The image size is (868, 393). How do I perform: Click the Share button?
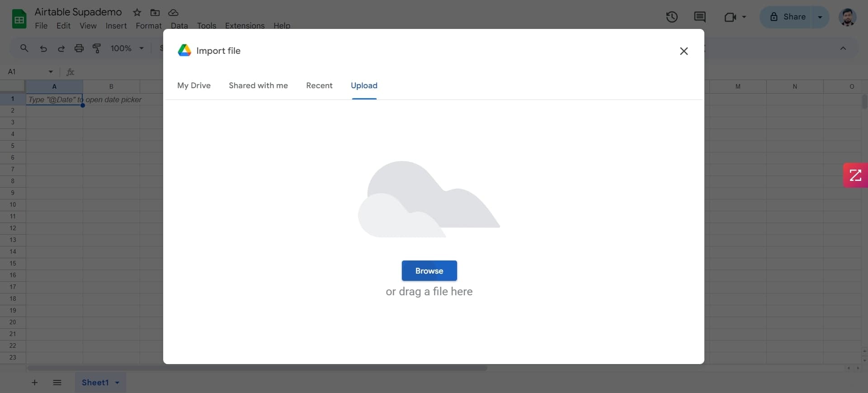pyautogui.click(x=787, y=17)
